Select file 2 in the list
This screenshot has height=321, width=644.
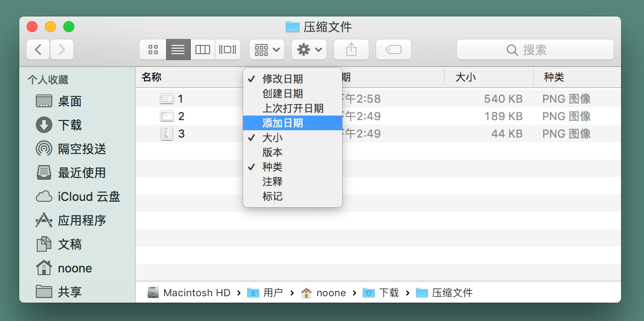(181, 116)
